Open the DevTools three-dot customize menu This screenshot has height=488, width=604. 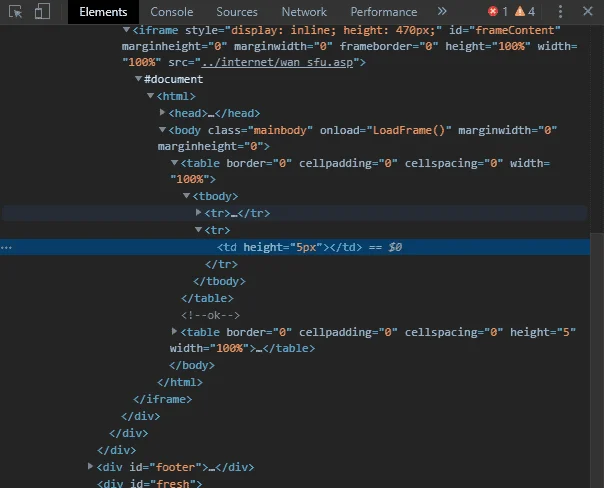pyautogui.click(x=560, y=12)
